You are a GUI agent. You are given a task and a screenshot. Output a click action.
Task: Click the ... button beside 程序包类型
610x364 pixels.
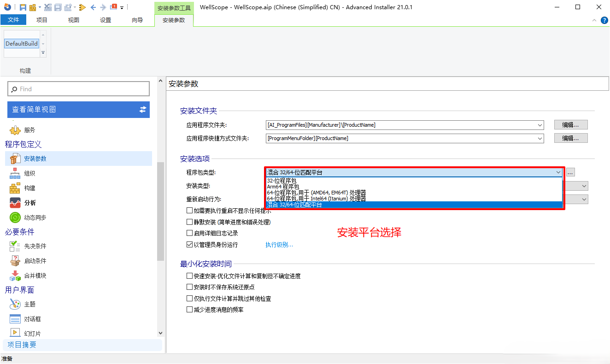570,172
